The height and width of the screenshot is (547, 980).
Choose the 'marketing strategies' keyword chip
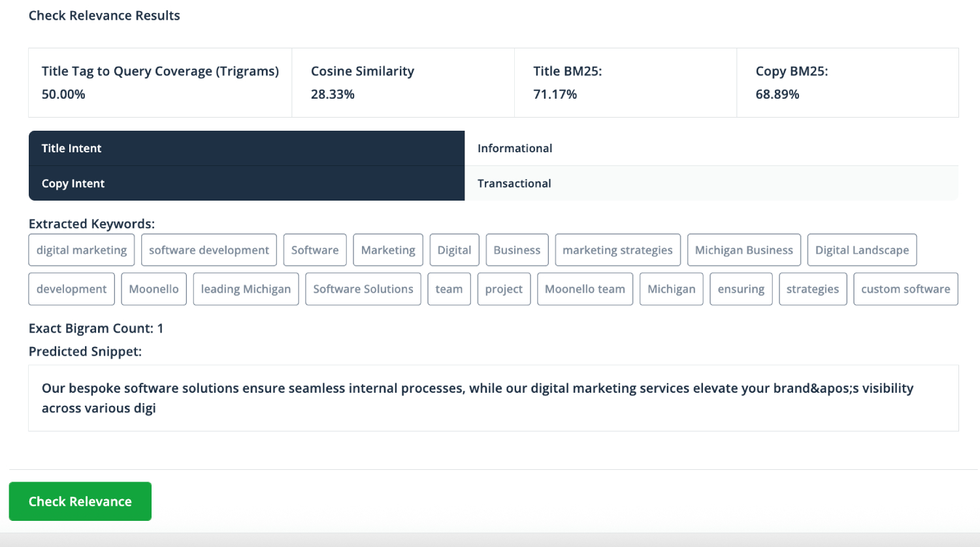tap(617, 250)
